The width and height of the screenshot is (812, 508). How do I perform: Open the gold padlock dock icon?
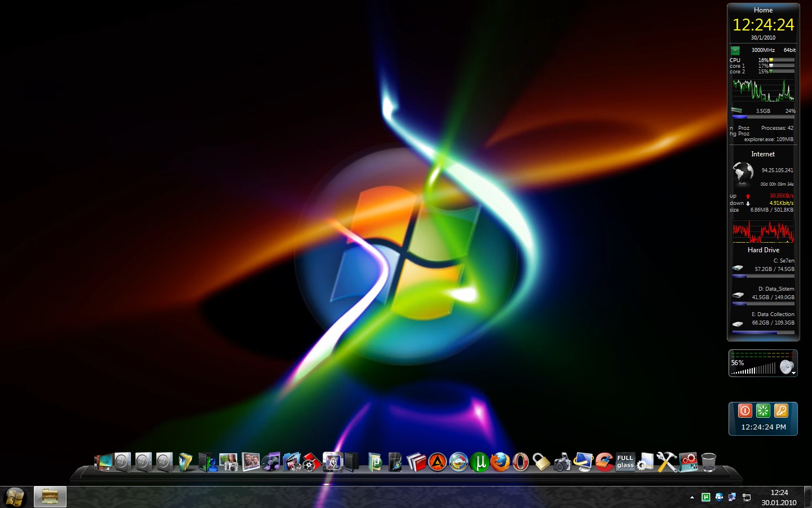tap(541, 462)
